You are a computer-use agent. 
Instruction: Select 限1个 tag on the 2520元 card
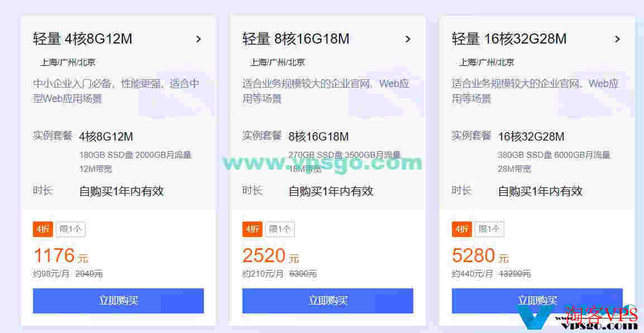pyautogui.click(x=280, y=229)
